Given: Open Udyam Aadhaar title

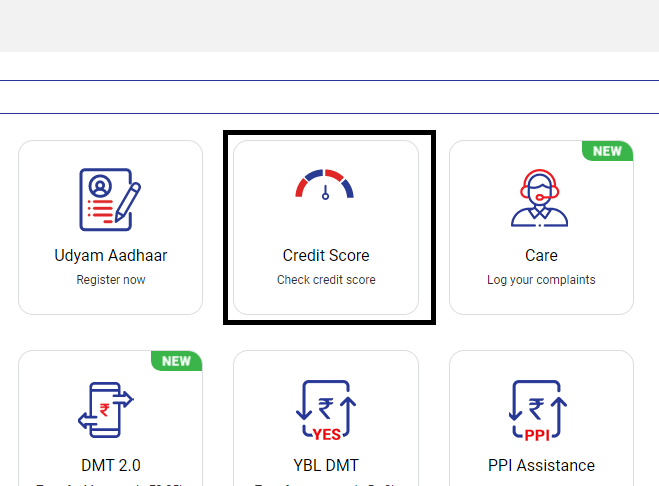Looking at the screenshot, I should tap(111, 256).
